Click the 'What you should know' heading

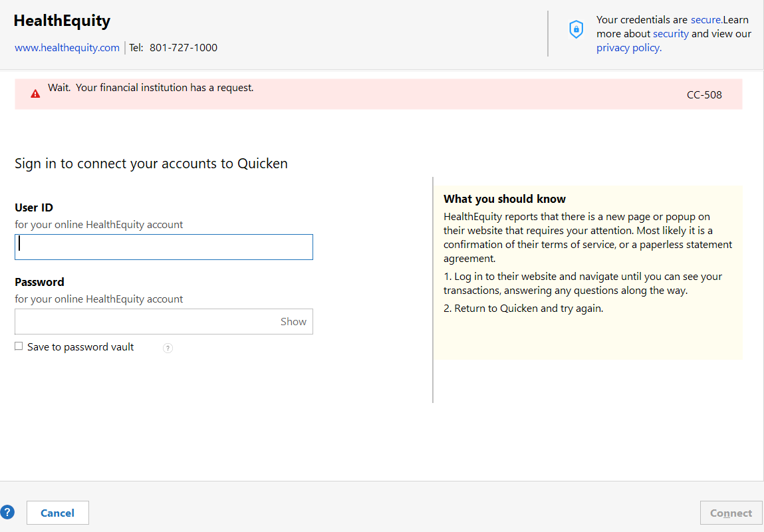click(x=505, y=199)
